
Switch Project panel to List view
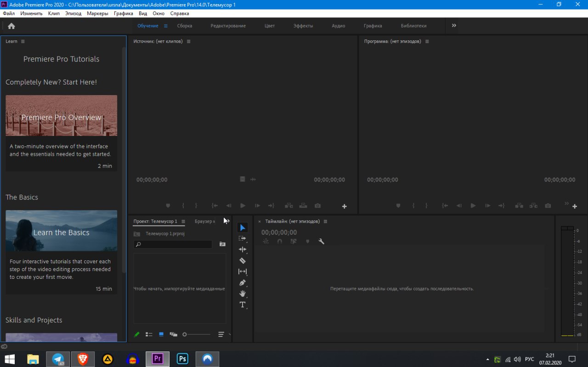coord(149,334)
